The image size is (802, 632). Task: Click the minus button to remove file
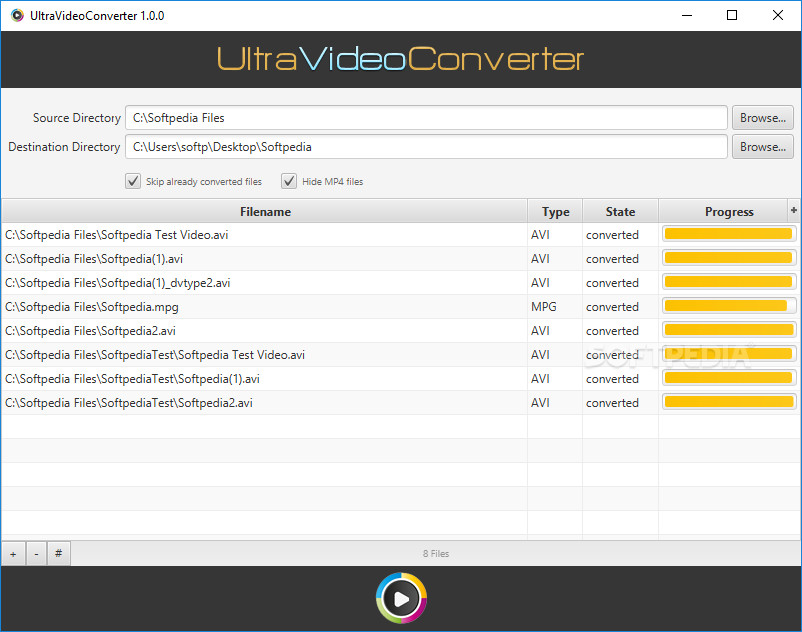(36, 554)
